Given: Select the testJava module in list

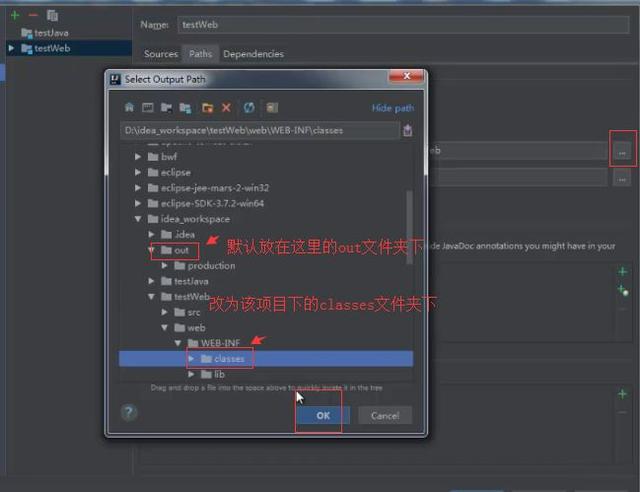Looking at the screenshot, I should pyautogui.click(x=45, y=33).
